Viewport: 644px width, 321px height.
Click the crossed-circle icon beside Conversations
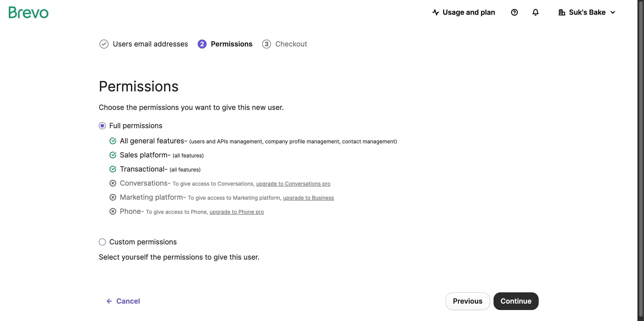(113, 183)
